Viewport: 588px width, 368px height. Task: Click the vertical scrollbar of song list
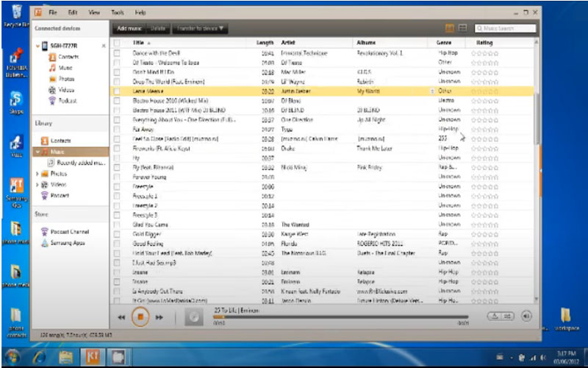coord(537,118)
